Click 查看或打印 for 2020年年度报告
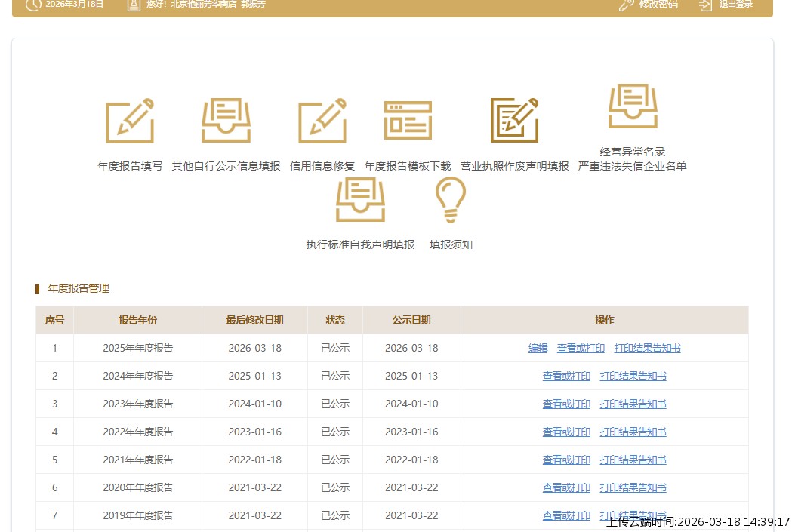The image size is (795, 532). (x=566, y=488)
